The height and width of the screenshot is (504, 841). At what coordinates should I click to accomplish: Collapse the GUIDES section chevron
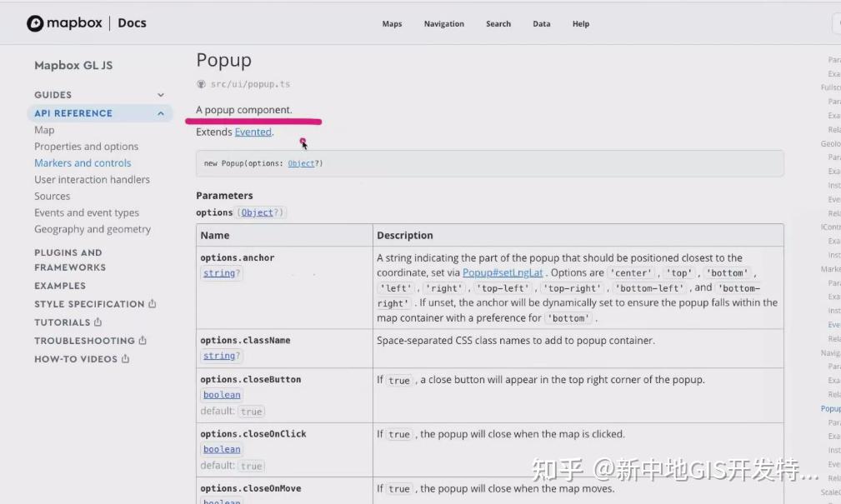pos(160,94)
